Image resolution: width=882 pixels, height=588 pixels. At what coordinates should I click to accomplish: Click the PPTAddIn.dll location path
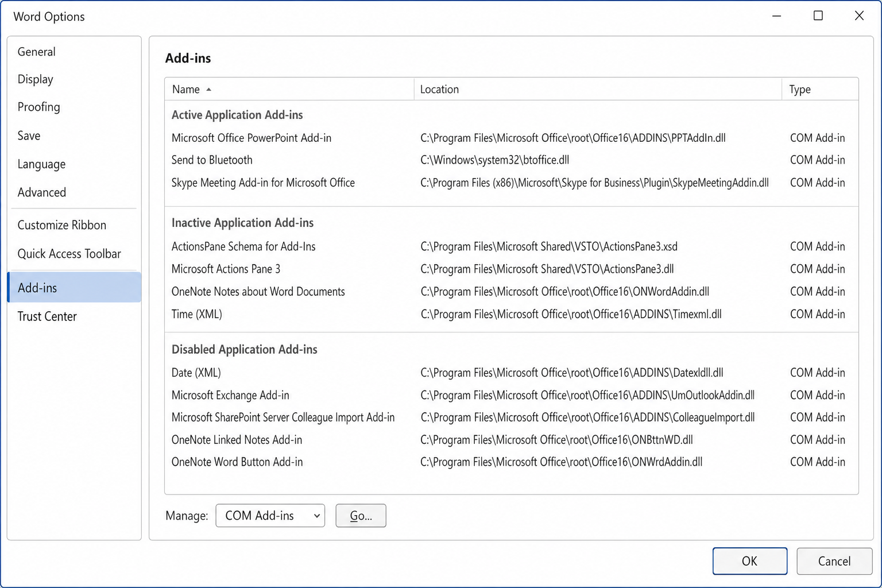pos(573,138)
